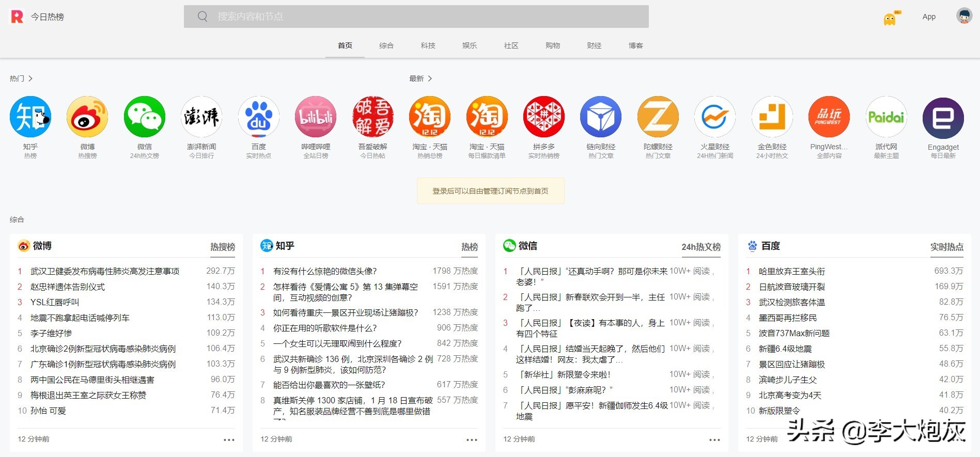The height and width of the screenshot is (457, 980).
Task: Open the 知乎 hot list icon
Action: tap(30, 117)
